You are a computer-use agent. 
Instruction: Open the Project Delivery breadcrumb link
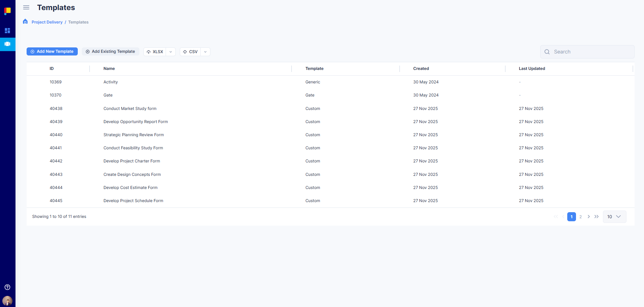pos(47,22)
